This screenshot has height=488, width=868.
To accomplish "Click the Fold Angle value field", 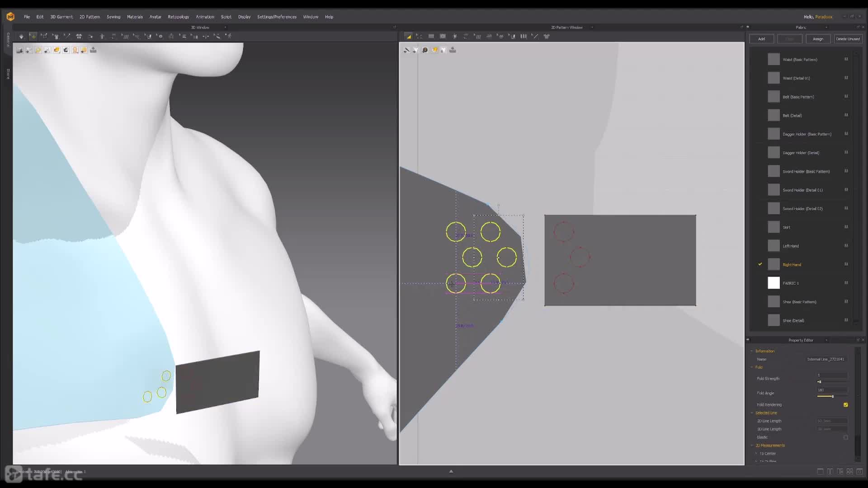I will (x=832, y=390).
